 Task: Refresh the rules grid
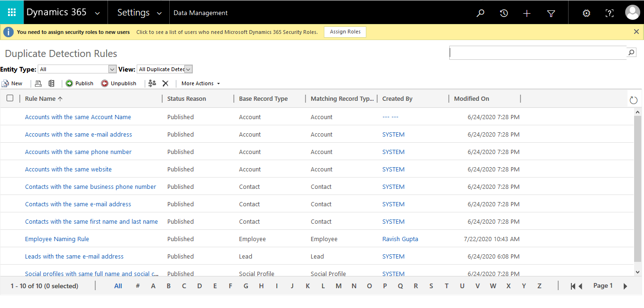(x=633, y=100)
